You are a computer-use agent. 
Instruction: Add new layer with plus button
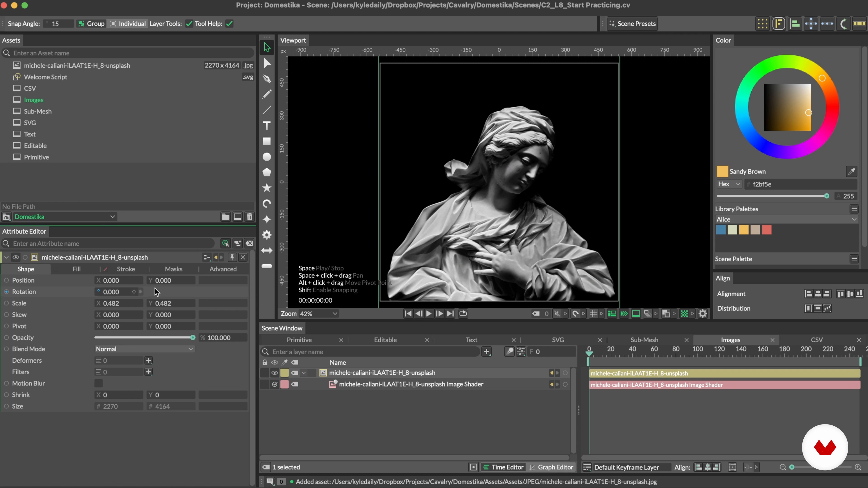click(487, 352)
